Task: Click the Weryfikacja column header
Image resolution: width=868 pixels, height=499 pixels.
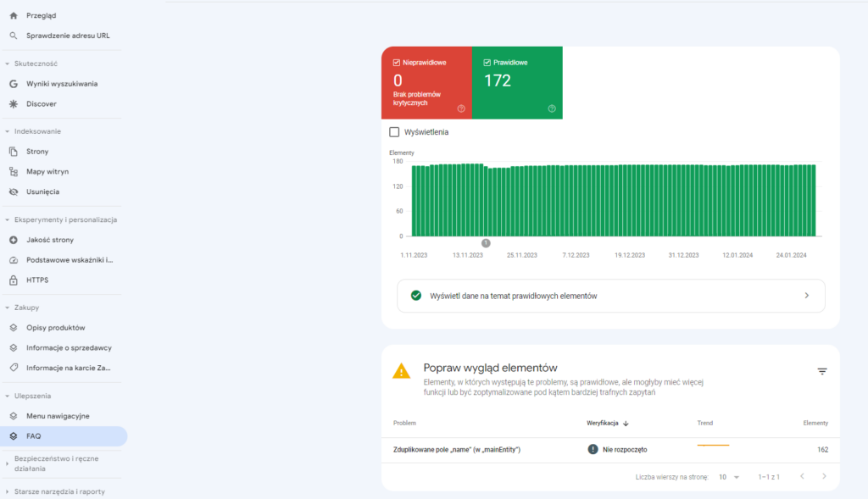Action: point(603,424)
